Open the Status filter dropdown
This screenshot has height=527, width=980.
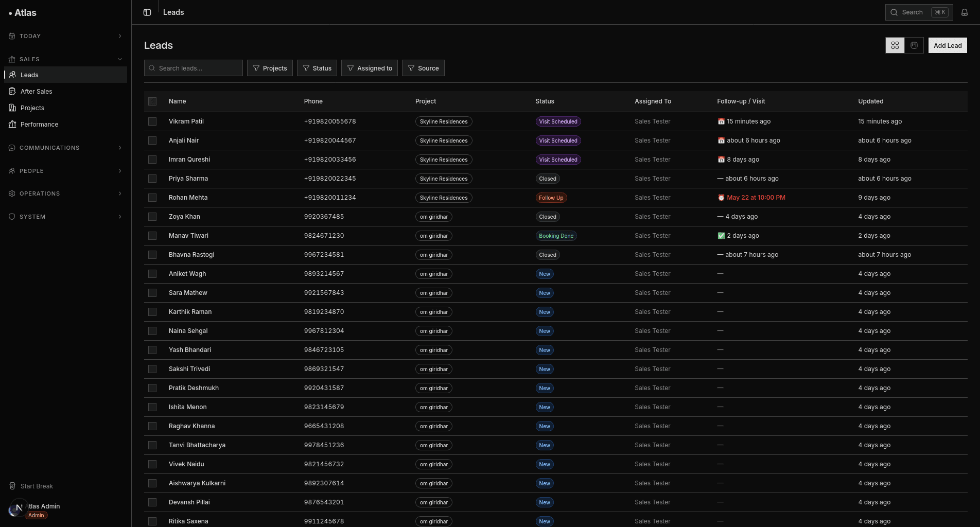pyautogui.click(x=317, y=68)
